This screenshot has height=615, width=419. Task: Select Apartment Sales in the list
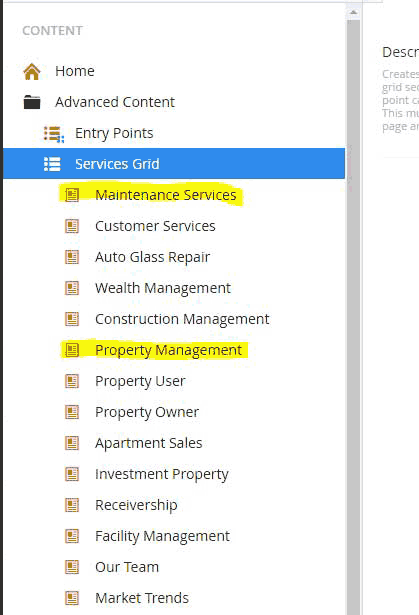[149, 443]
